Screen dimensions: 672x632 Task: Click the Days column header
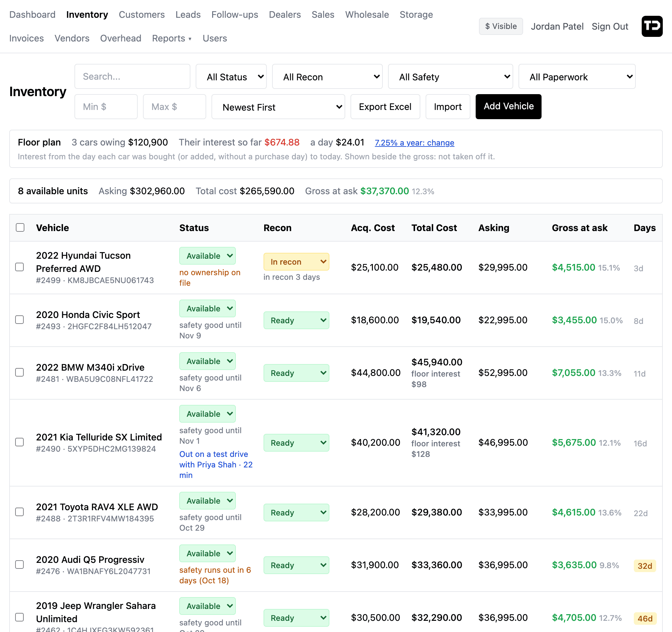pos(644,228)
